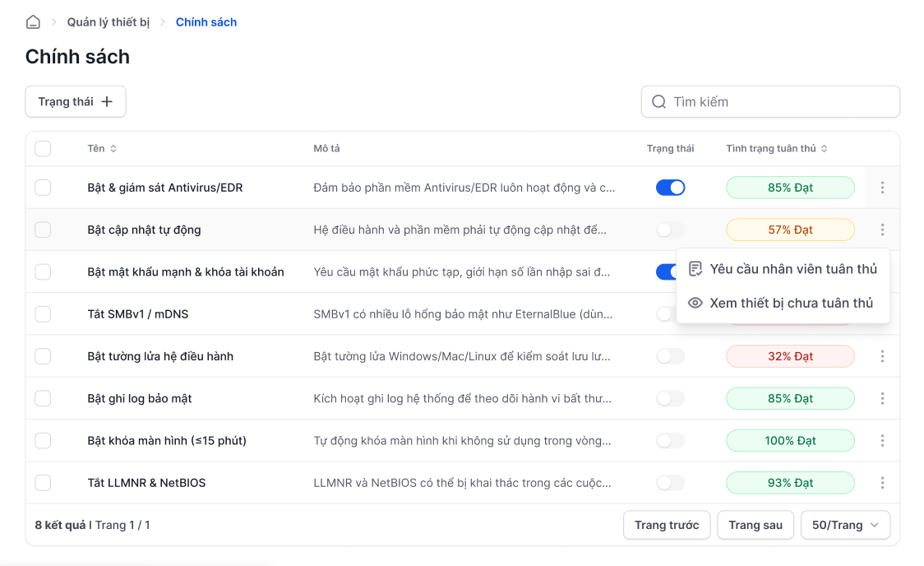This screenshot has height=566, width=924.
Task: Go to Trang trước page
Action: 667,525
